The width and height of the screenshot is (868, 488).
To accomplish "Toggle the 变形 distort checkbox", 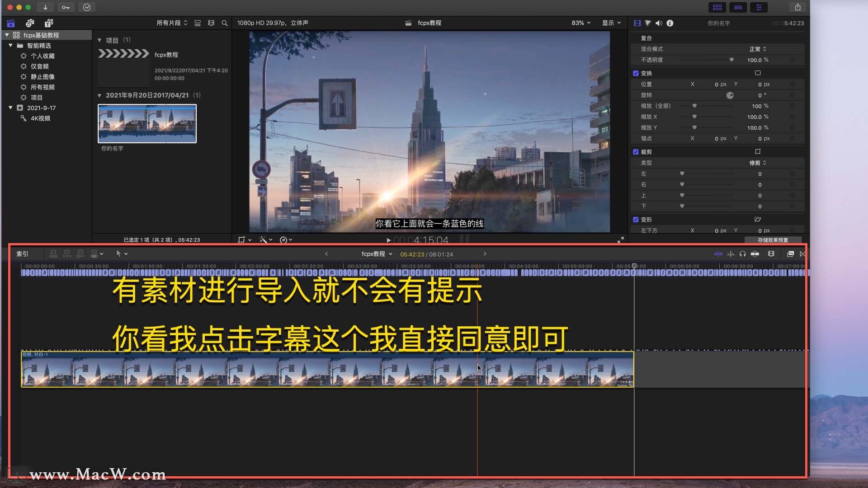I will (x=636, y=220).
